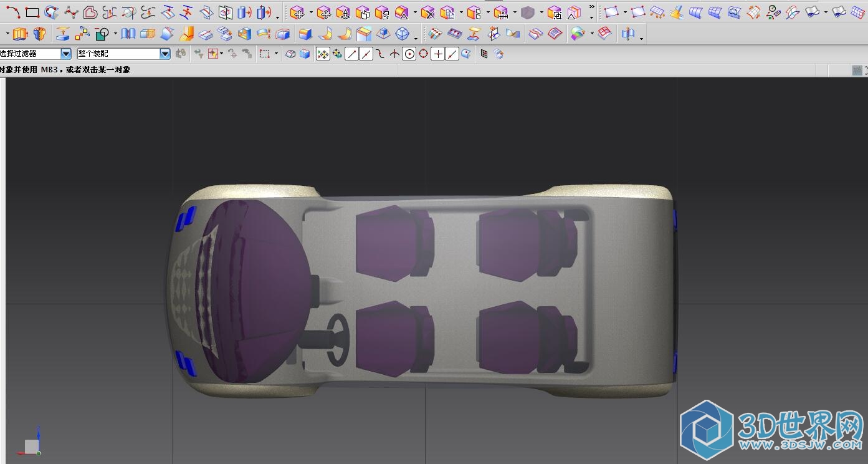Screen dimensions: 868x464
Task: Click the orange split body icon
Action: pyautogui.click(x=39, y=34)
